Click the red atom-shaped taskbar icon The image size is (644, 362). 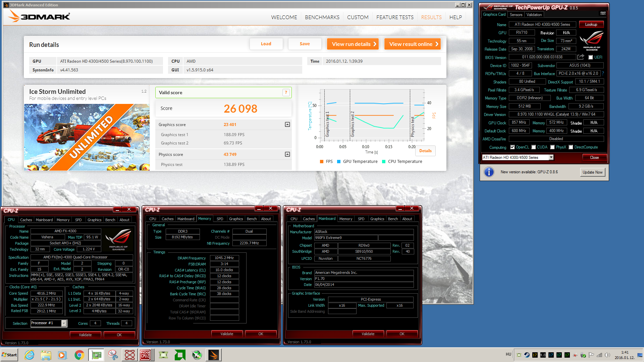tap(130, 355)
